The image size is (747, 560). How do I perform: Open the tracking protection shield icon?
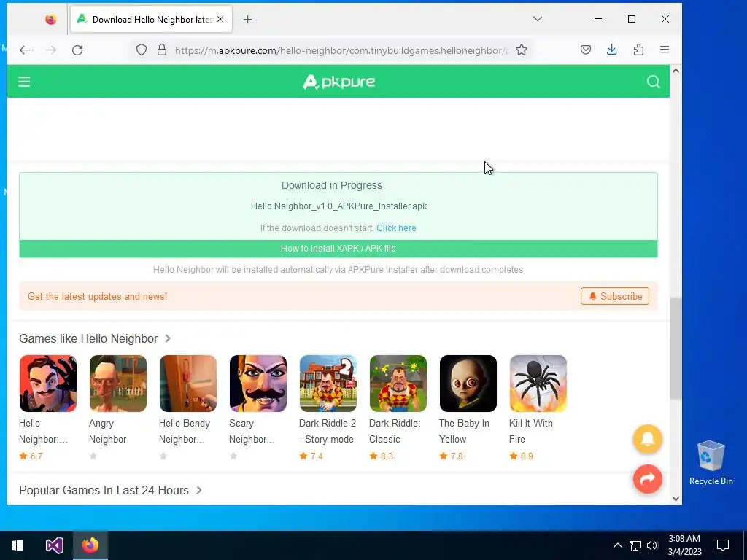point(142,50)
